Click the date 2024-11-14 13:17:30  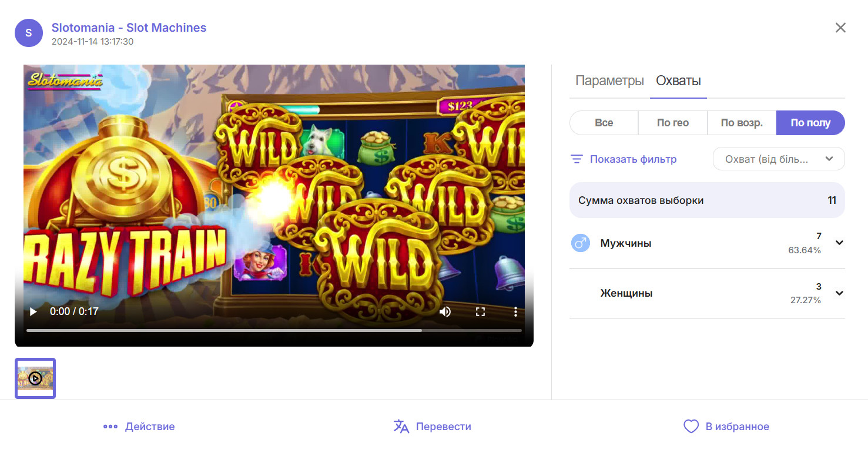click(93, 42)
